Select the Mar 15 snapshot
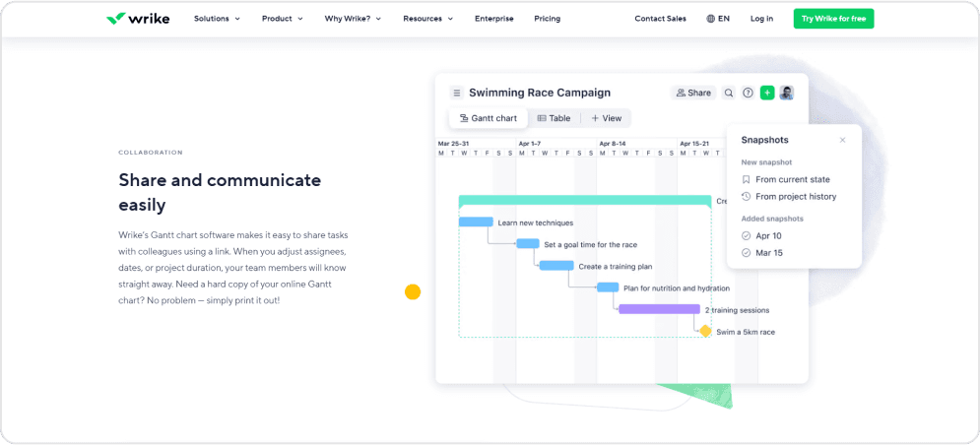980x445 pixels. tap(767, 253)
